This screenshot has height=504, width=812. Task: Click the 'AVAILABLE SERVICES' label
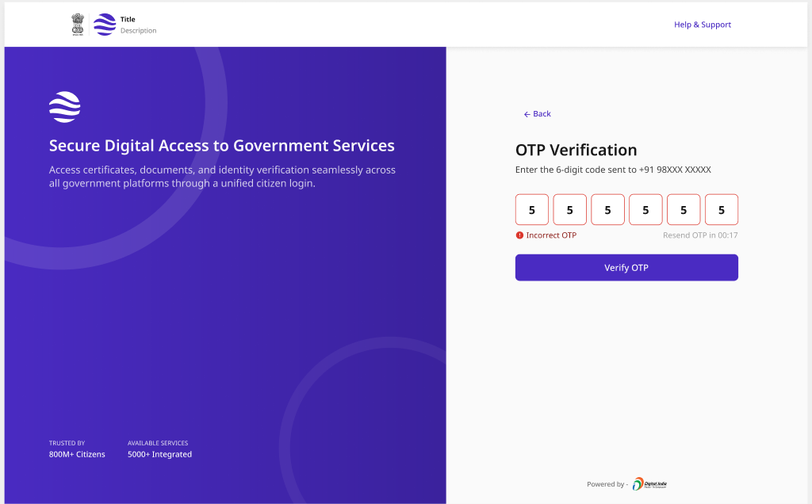[x=158, y=443]
